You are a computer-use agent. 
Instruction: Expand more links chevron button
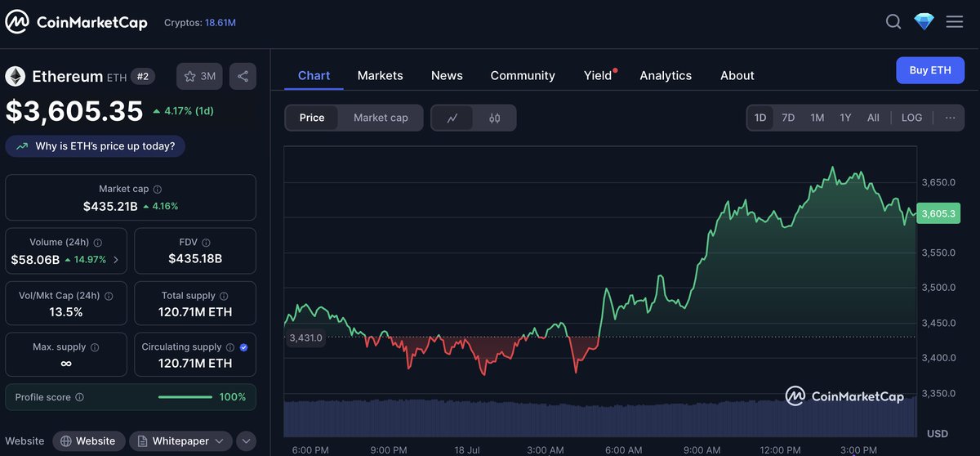246,441
